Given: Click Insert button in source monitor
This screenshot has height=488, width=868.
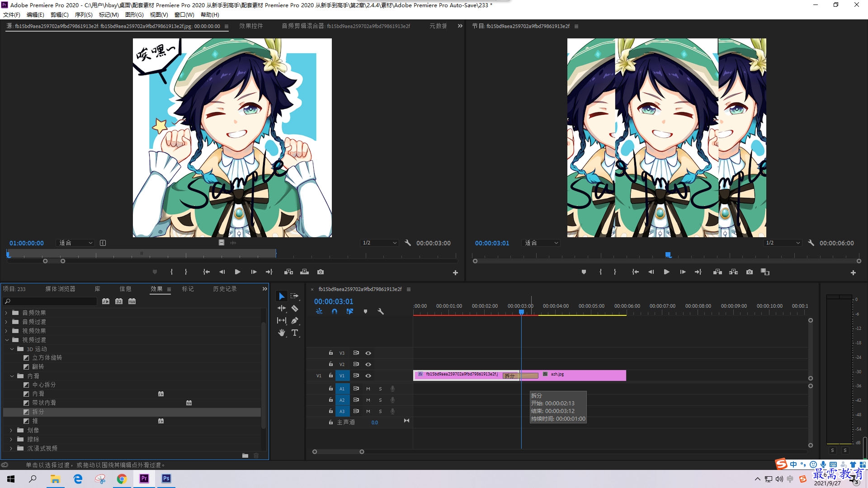Looking at the screenshot, I should 288,272.
